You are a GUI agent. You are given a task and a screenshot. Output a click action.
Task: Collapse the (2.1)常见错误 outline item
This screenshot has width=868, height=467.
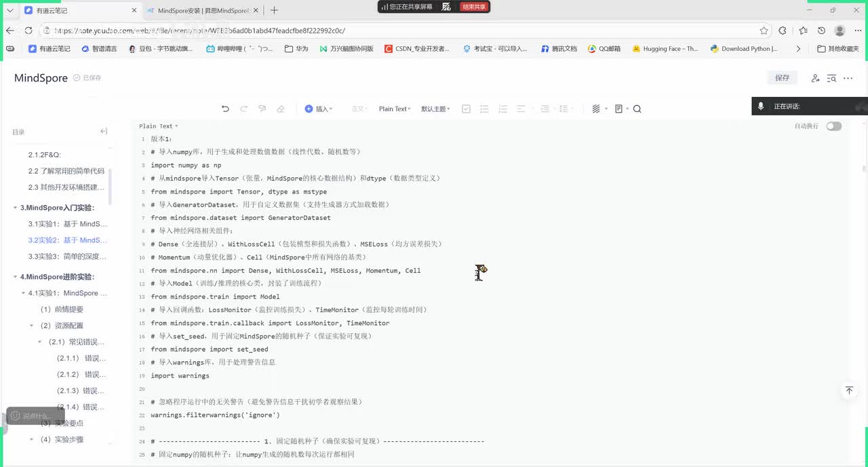tap(39, 342)
